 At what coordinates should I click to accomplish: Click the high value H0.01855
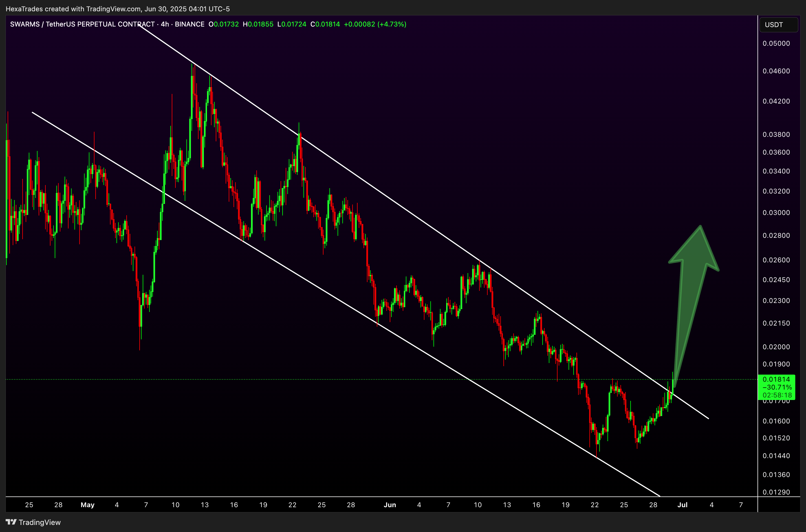[258, 24]
